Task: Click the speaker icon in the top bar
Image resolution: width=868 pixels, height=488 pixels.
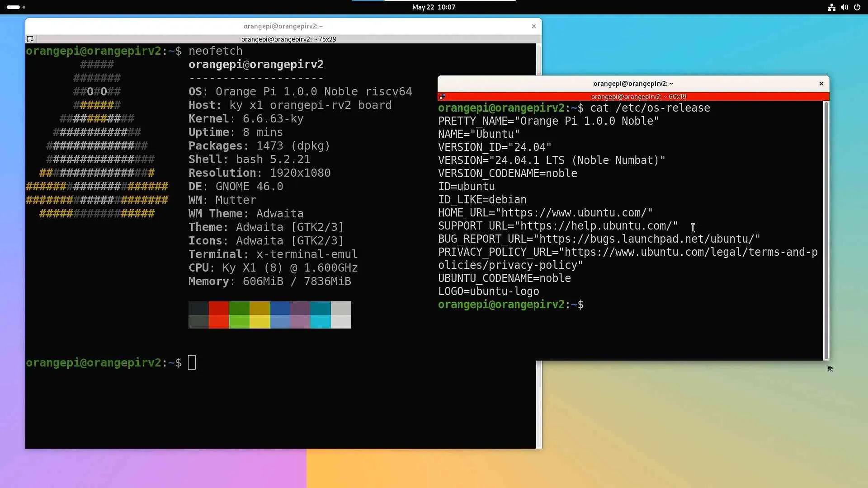Action: pos(844,7)
